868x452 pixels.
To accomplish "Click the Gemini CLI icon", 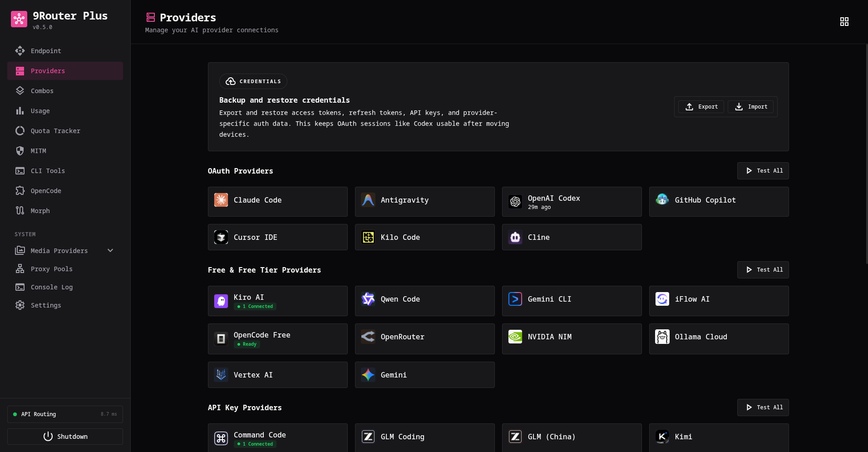I will [x=515, y=299].
